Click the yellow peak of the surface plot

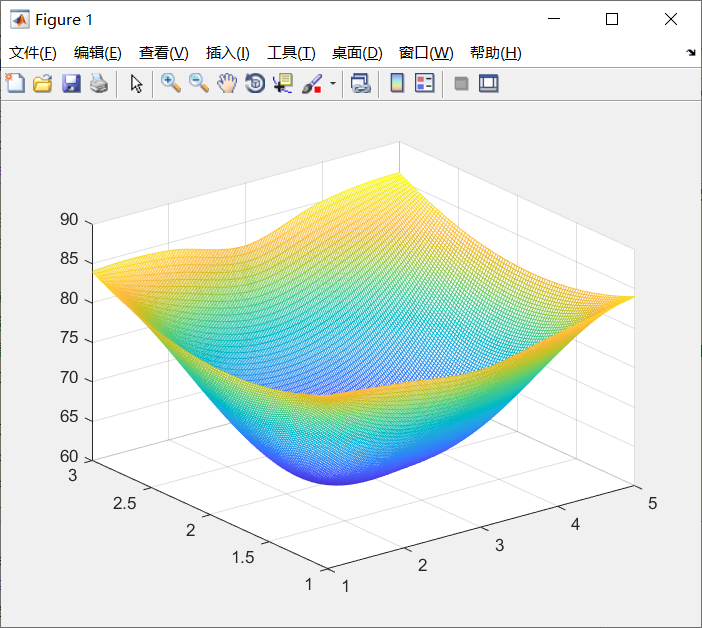[x=397, y=173]
